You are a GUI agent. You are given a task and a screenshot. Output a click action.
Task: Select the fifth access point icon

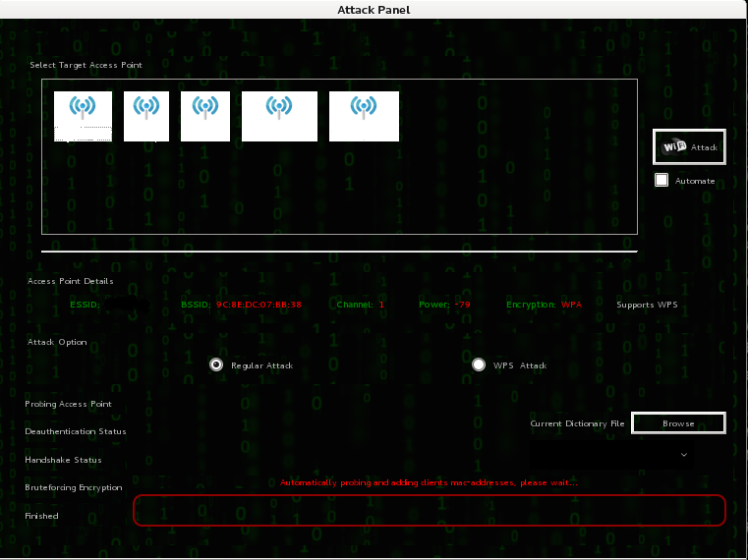pyautogui.click(x=364, y=116)
